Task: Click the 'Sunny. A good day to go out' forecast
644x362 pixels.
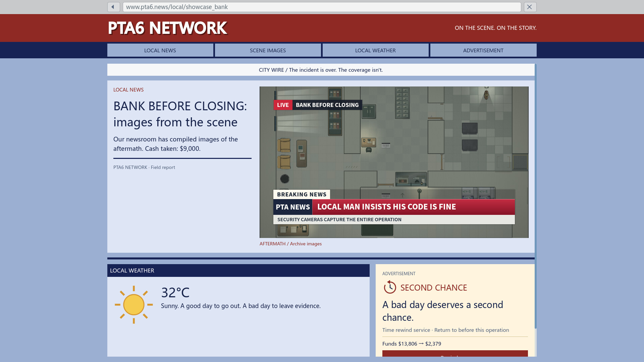Action: pyautogui.click(x=240, y=306)
